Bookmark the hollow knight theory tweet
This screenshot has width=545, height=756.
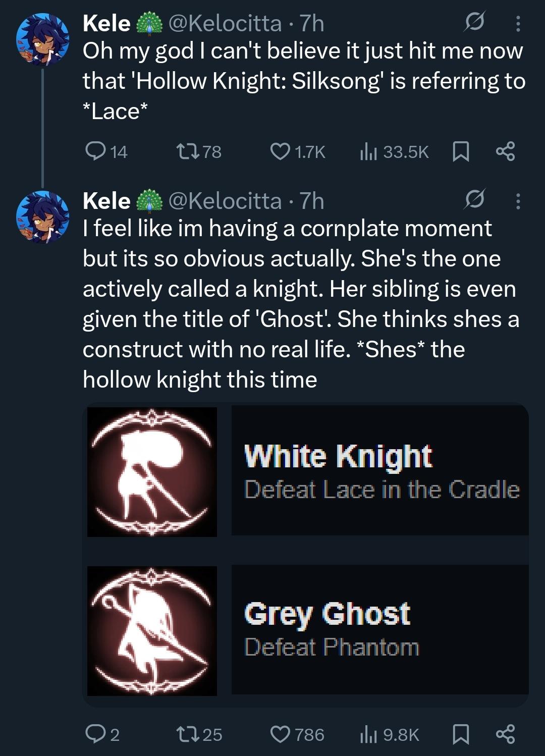(460, 734)
